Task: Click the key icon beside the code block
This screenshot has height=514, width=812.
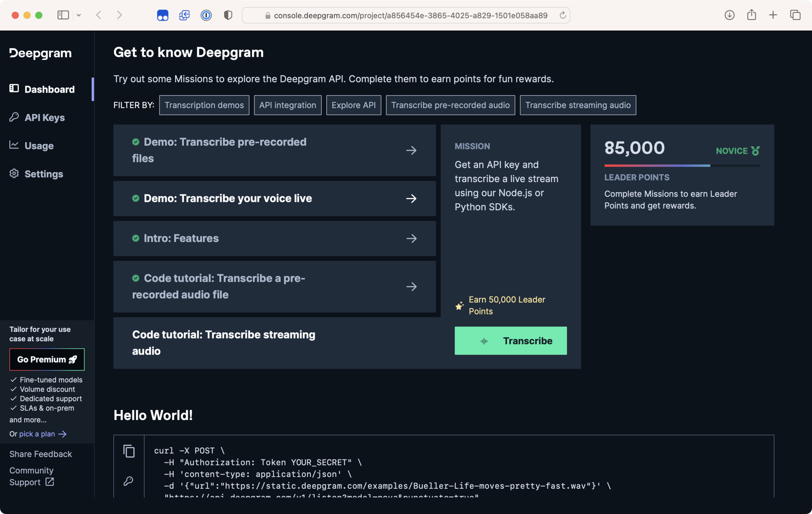Action: [x=128, y=481]
